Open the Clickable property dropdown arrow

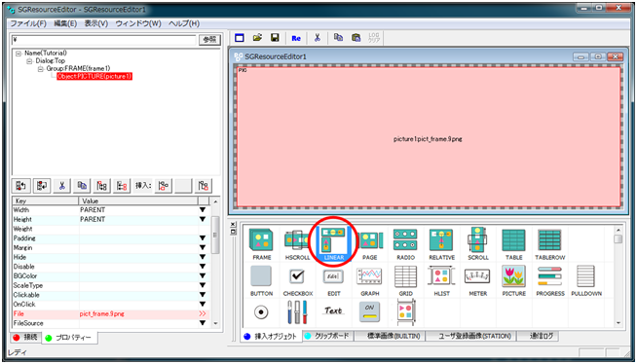[203, 295]
